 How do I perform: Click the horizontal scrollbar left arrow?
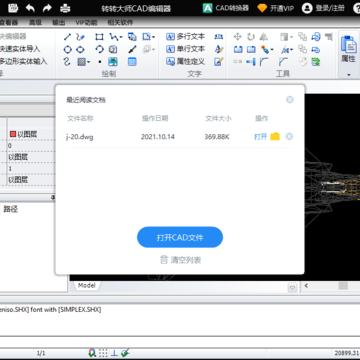(x=306, y=286)
